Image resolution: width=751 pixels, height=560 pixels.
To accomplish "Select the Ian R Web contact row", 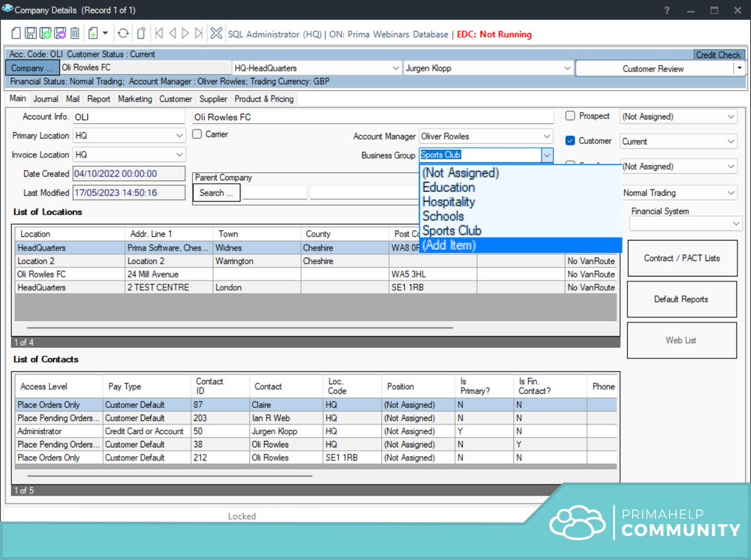I will click(316, 418).
